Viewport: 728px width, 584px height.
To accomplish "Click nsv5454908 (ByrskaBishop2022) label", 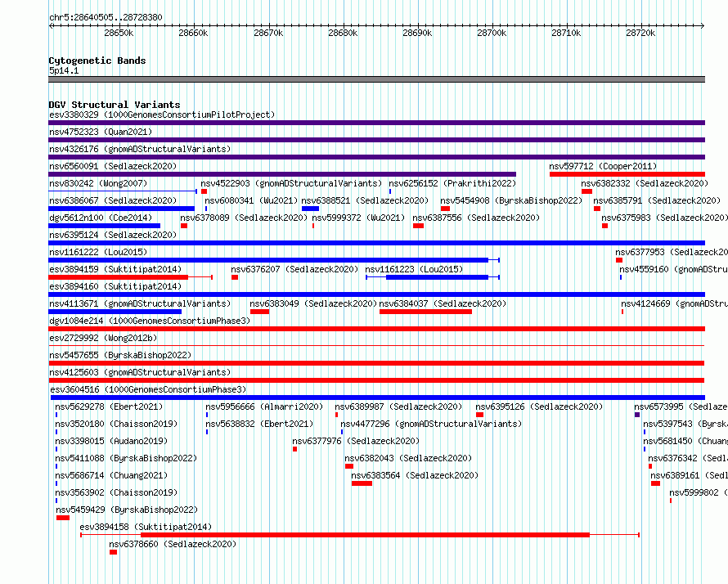I will 511,200.
